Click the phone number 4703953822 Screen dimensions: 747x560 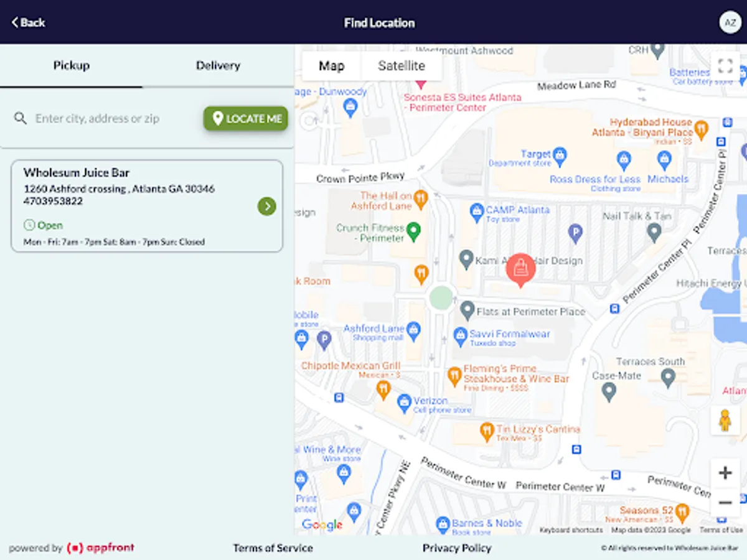click(x=53, y=201)
